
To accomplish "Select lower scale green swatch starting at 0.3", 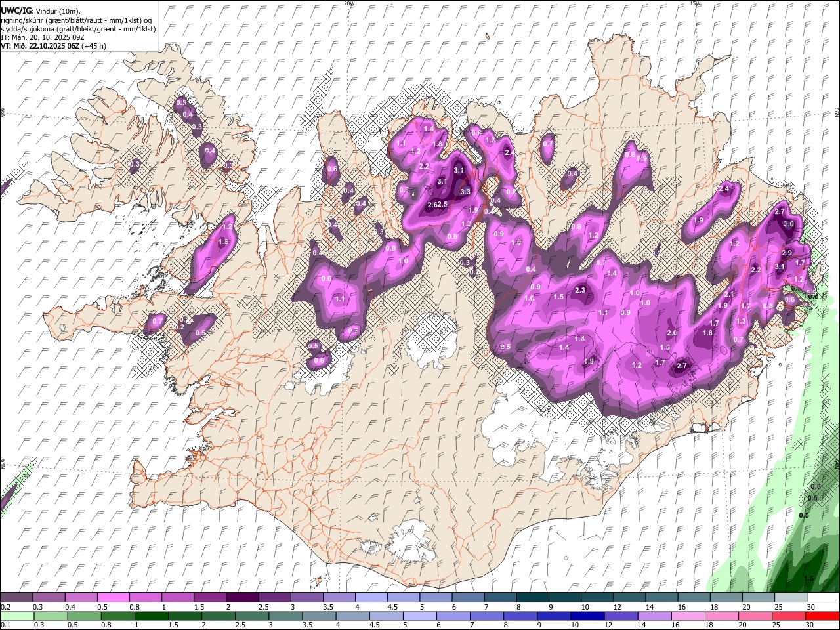I will pyautogui.click(x=50, y=616).
